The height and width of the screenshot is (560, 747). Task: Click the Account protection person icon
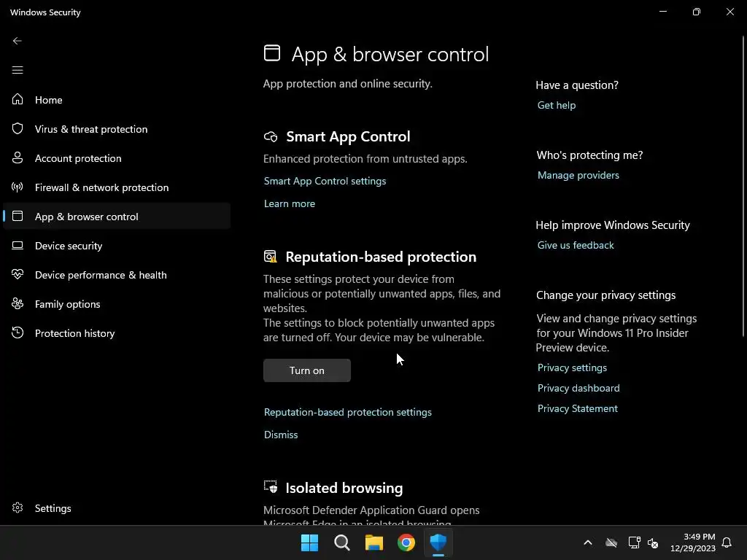pos(18,158)
